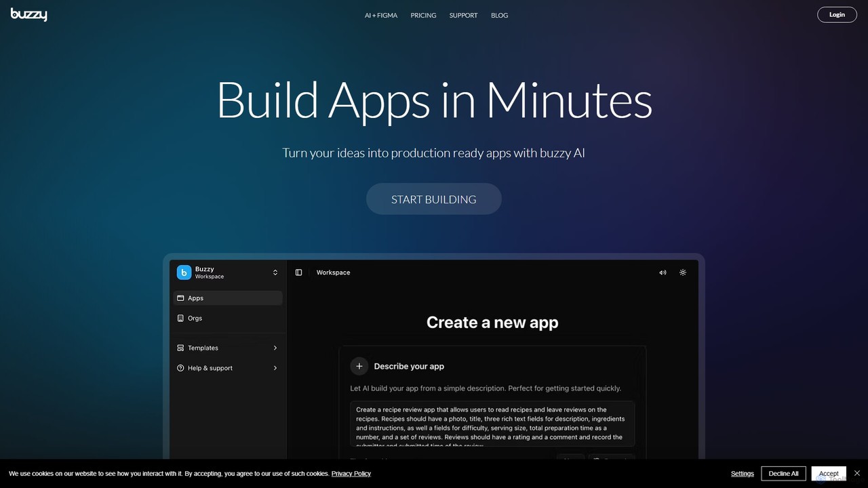Click the Orgs building icon
868x488 pixels.
180,318
